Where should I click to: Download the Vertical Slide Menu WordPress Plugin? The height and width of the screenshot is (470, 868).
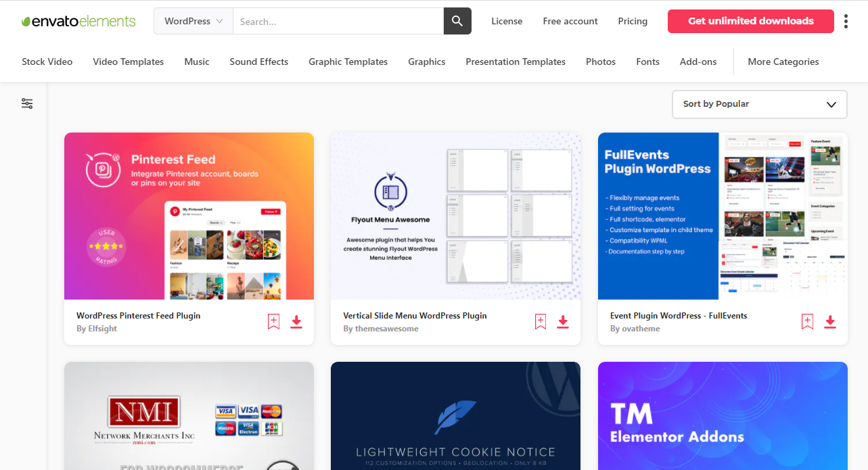(x=563, y=322)
